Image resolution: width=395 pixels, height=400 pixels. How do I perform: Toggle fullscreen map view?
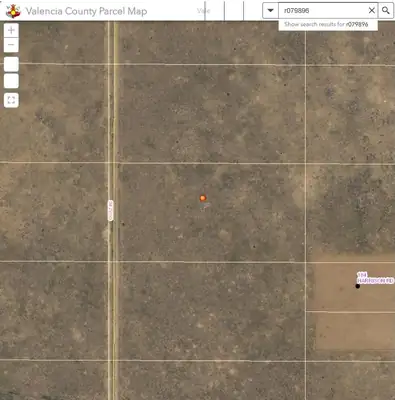pyautogui.click(x=11, y=100)
